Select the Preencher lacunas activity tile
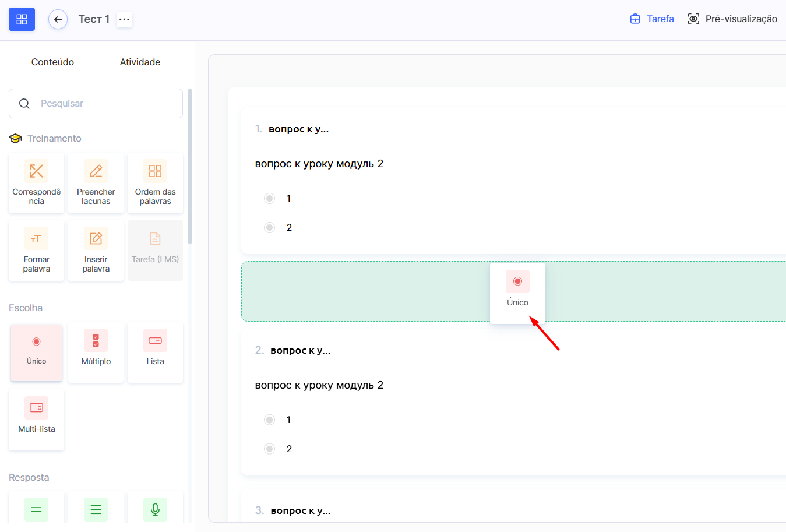Viewport: 786px width, 532px height. tap(96, 183)
